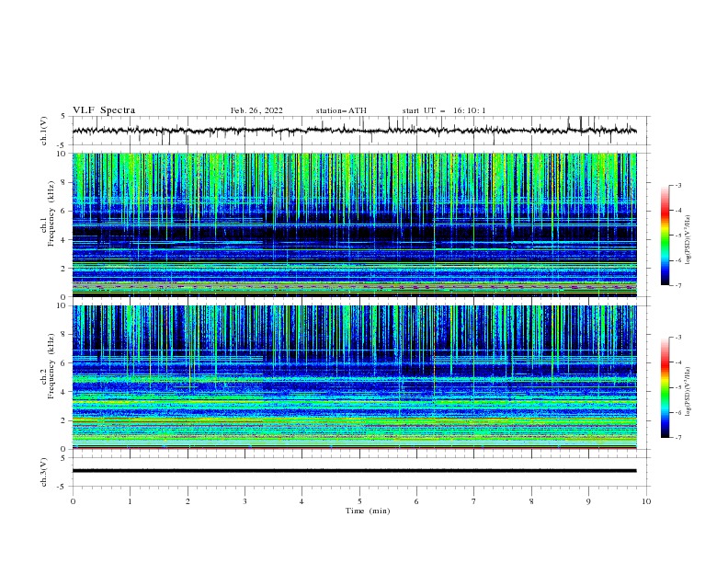Screen dimensions: 728x563
Task: Click time axis tick label "3"
Action: click(x=245, y=501)
